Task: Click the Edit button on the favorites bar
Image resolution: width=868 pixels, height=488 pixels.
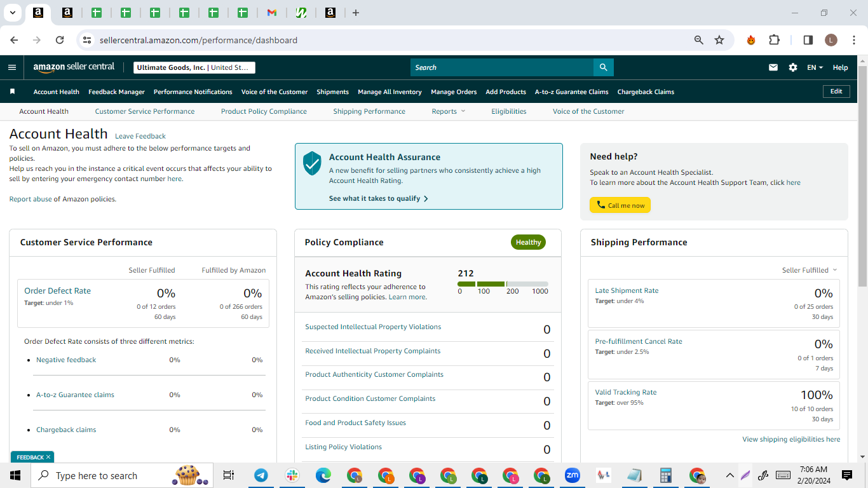Action: point(836,91)
